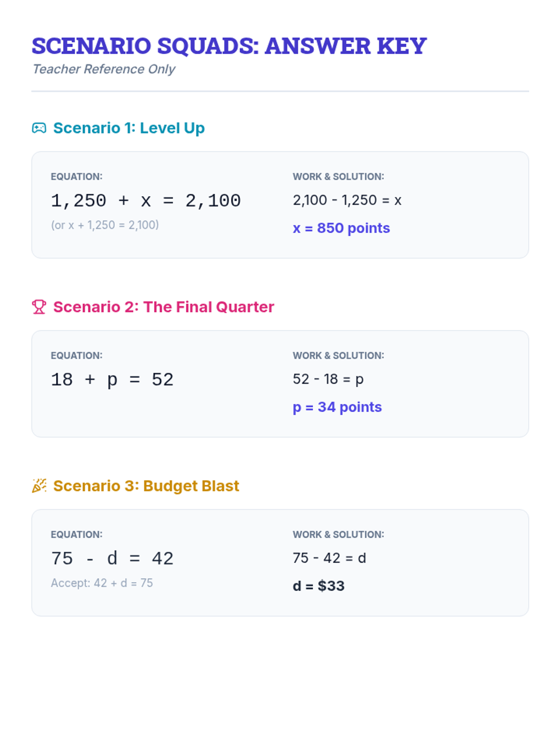Screen dimensions: 560x747
Task: Click the Accept: 42 + d = 75 note
Action: (x=102, y=583)
